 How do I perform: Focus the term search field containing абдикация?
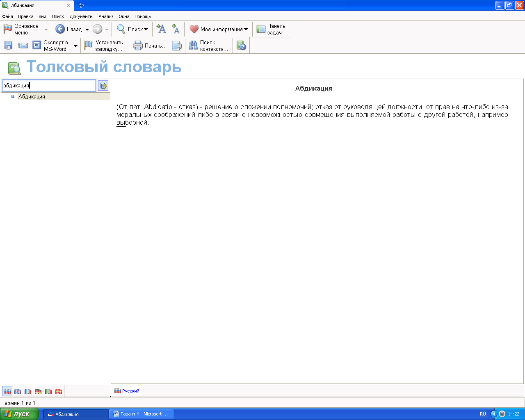click(x=49, y=85)
